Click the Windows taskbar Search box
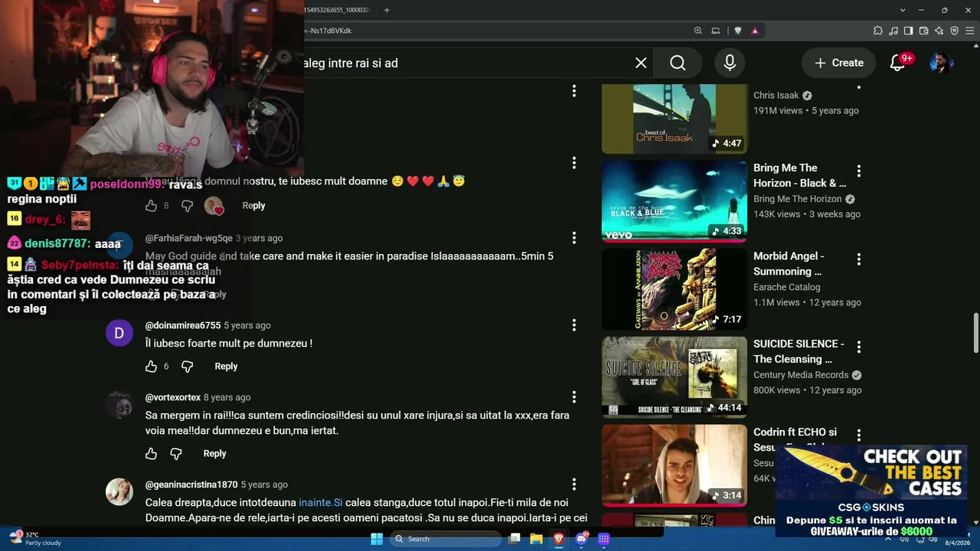 [446, 539]
